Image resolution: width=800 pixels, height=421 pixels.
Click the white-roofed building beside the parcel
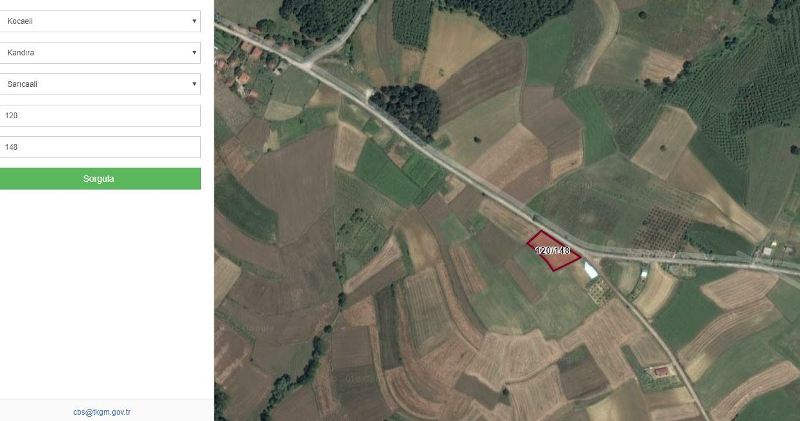point(590,270)
